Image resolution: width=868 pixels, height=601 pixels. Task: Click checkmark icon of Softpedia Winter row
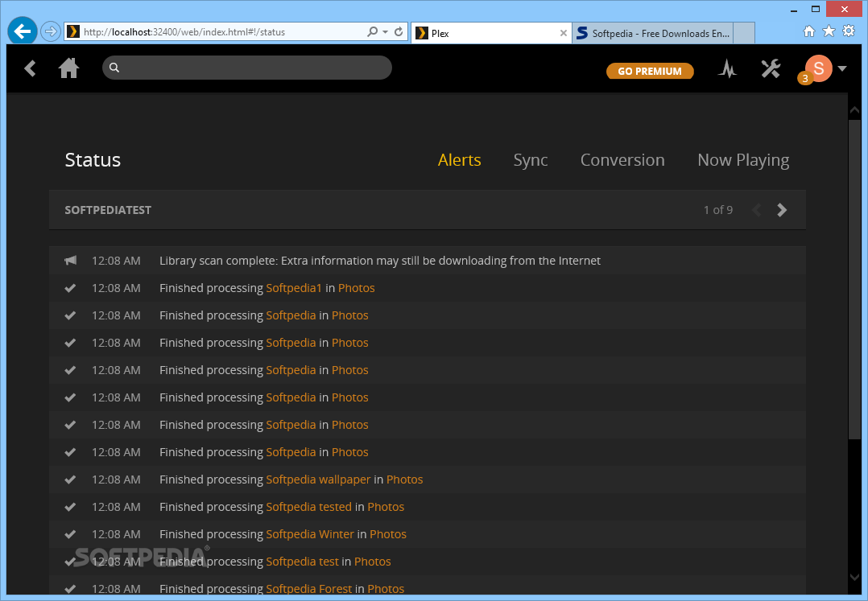[x=70, y=534]
